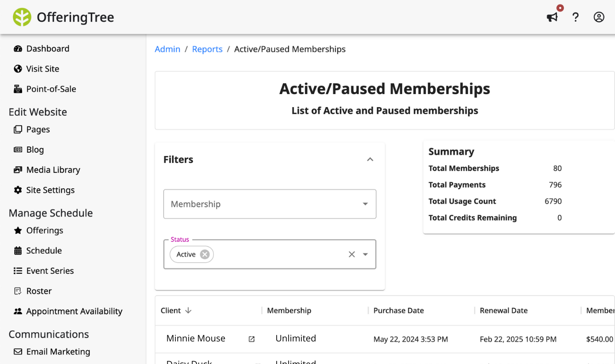
Task: Navigate to the Admin breadcrumb link
Action: click(167, 49)
